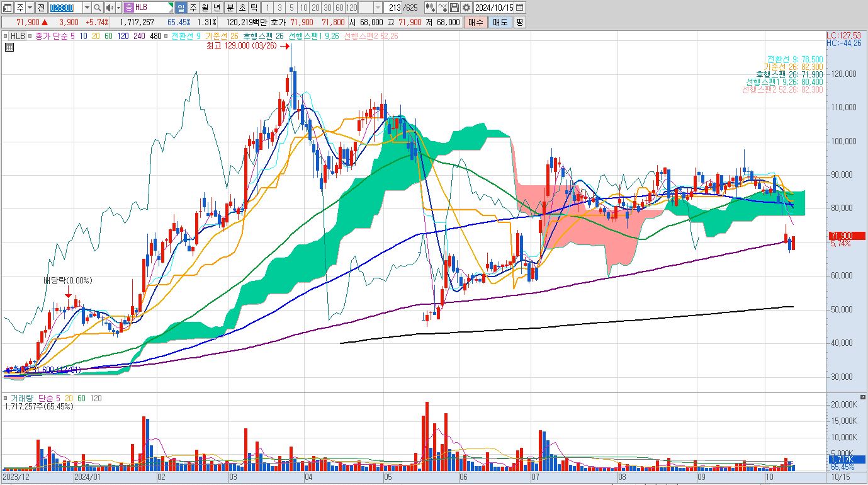Click the 종가 단순 moving average legend marker
The width and height of the screenshot is (868, 485).
[31, 36]
